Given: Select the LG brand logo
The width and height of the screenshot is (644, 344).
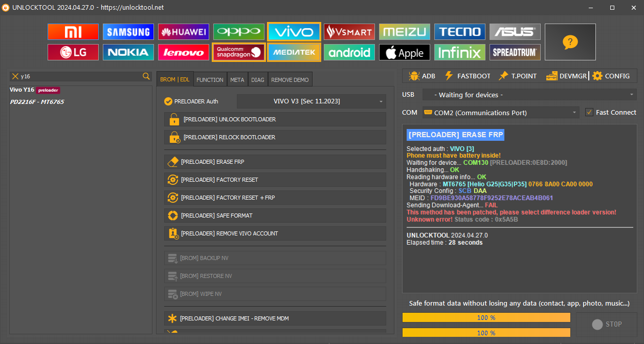Looking at the screenshot, I should [x=73, y=52].
